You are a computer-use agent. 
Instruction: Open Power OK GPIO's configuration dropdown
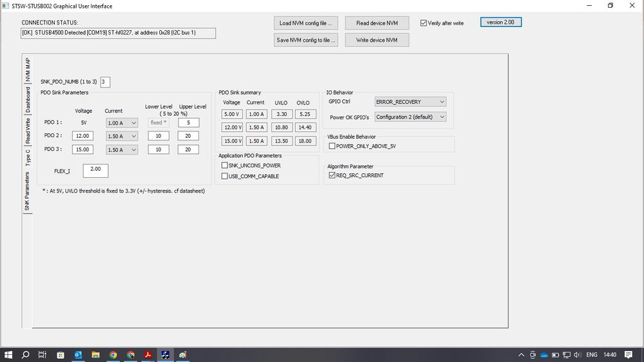[x=410, y=117]
